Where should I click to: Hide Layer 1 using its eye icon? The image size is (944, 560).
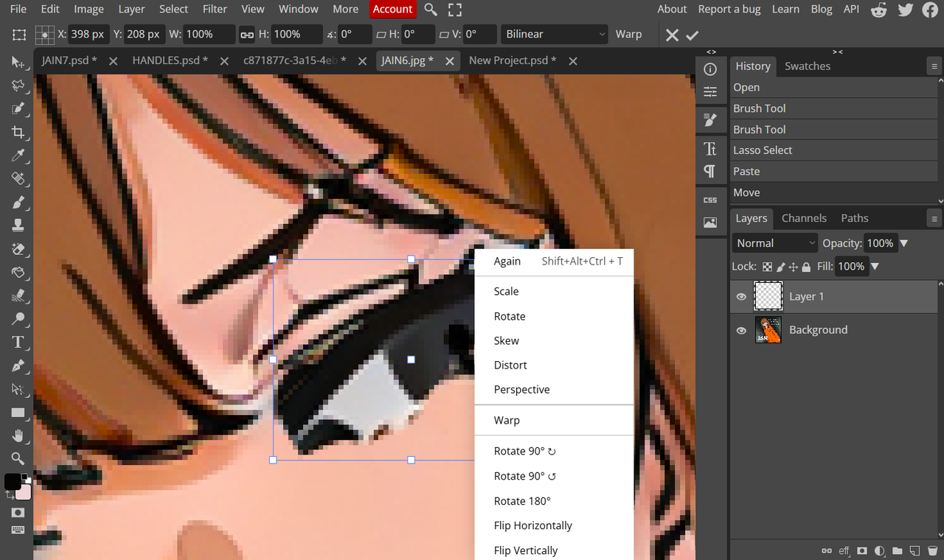point(741,297)
